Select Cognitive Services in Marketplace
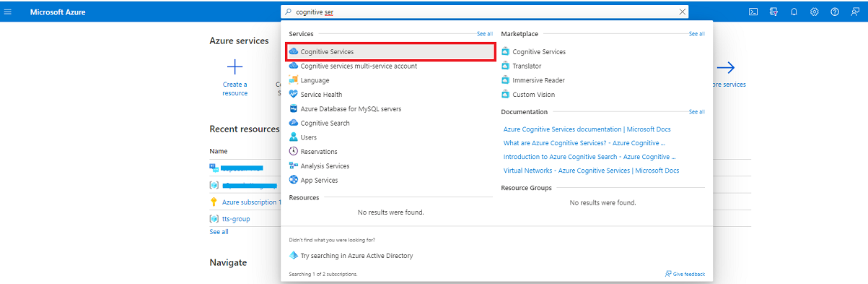868x284 pixels. click(539, 52)
